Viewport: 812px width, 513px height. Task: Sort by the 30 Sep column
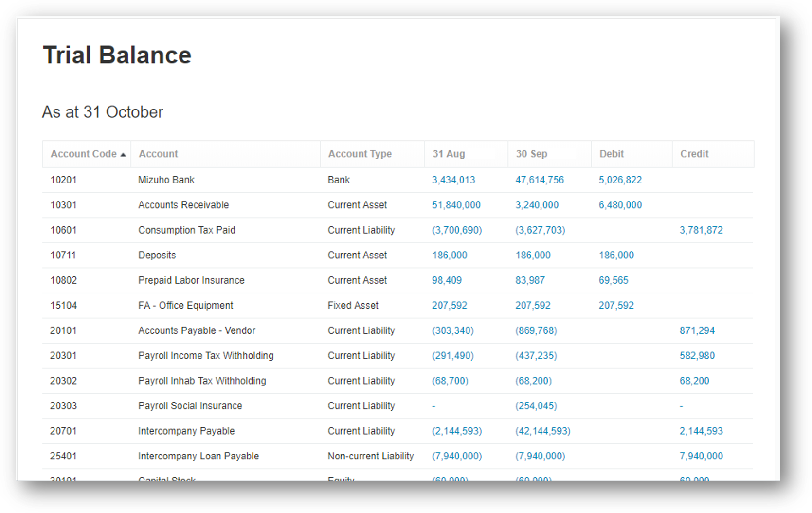click(x=531, y=154)
